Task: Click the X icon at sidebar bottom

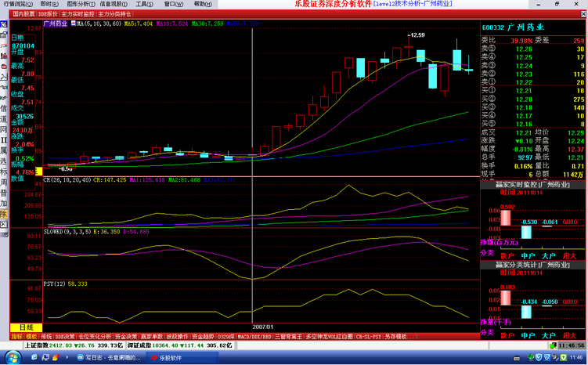Action: point(4,224)
